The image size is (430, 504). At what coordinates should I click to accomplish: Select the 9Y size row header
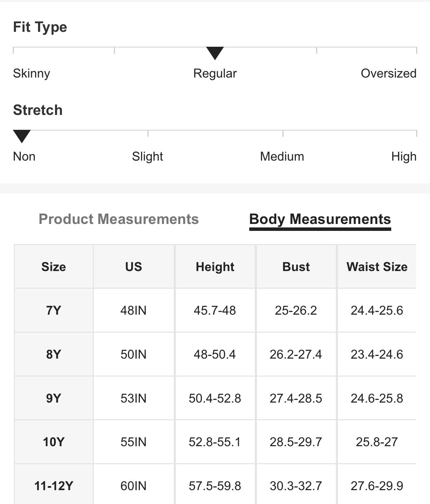click(x=54, y=398)
